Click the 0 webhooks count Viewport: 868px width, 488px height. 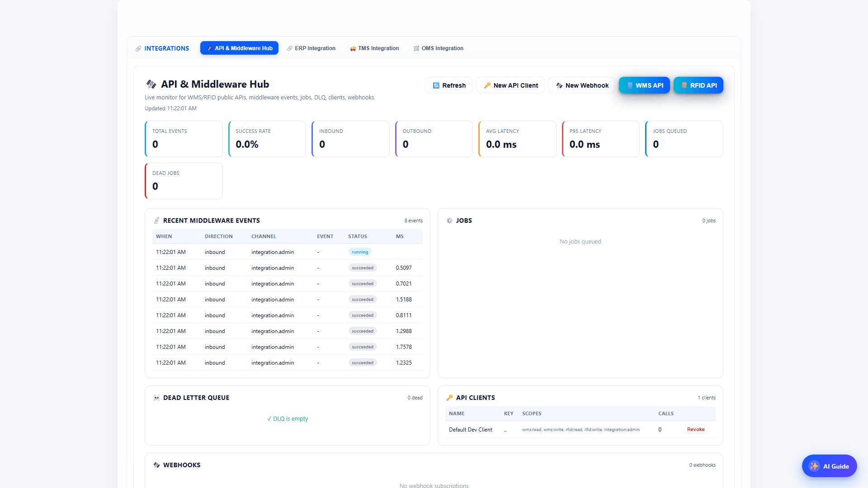[x=703, y=465]
